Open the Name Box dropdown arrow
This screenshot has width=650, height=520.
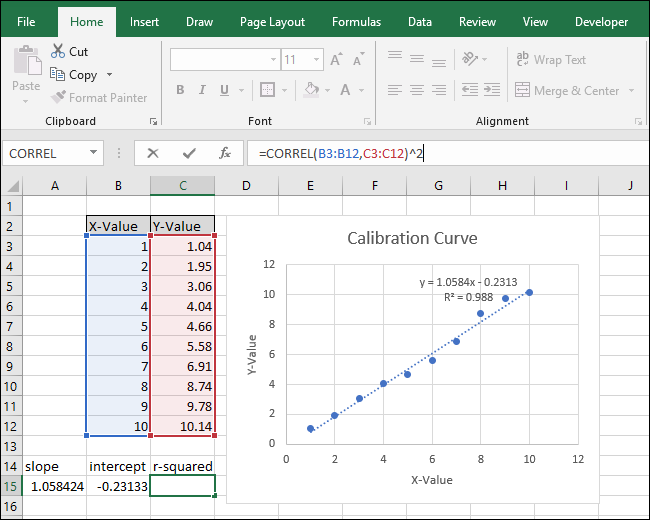click(x=94, y=153)
